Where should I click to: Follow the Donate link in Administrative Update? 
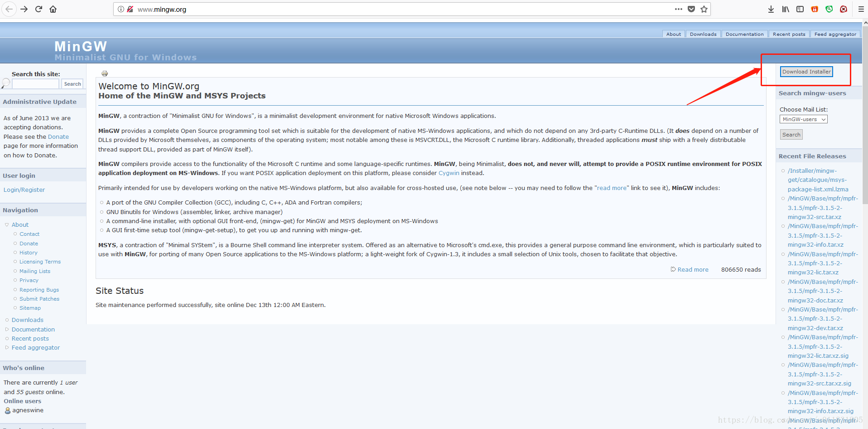point(58,136)
